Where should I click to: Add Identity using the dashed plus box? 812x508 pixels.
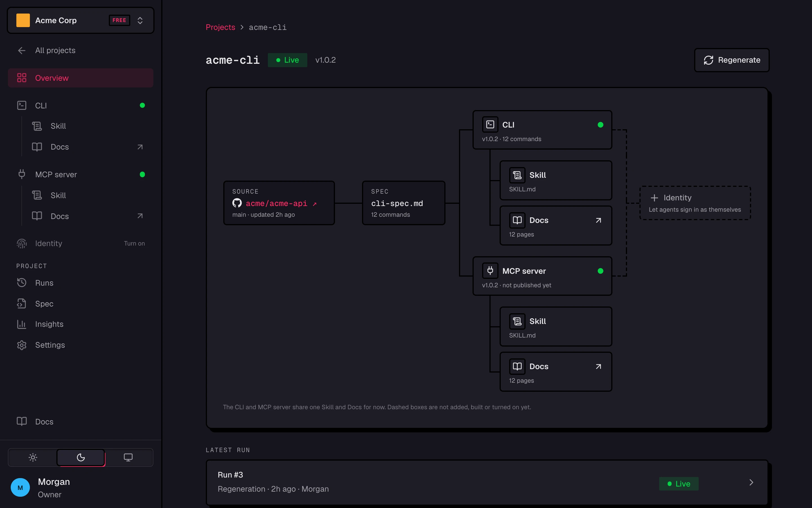pos(695,203)
